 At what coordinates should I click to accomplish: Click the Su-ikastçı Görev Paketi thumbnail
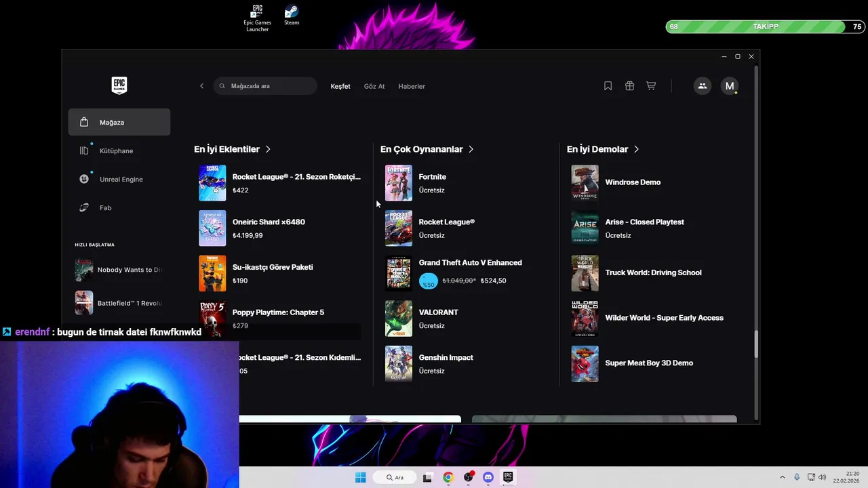click(212, 273)
